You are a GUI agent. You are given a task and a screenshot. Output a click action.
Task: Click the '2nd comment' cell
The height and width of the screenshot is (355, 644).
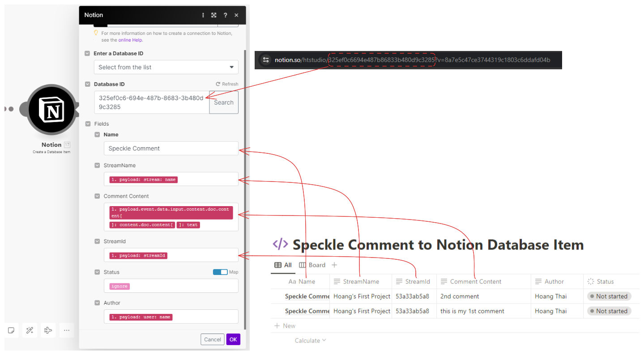484,296
